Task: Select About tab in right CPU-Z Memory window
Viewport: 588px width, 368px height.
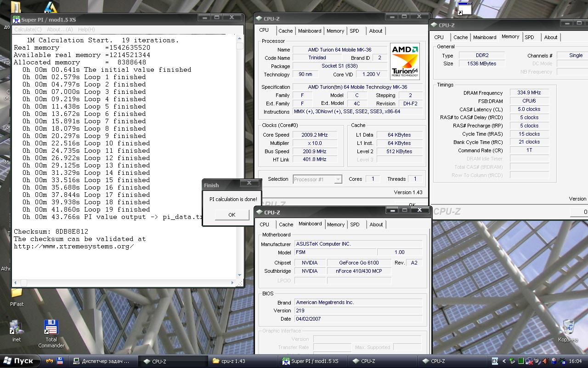Action: click(551, 37)
